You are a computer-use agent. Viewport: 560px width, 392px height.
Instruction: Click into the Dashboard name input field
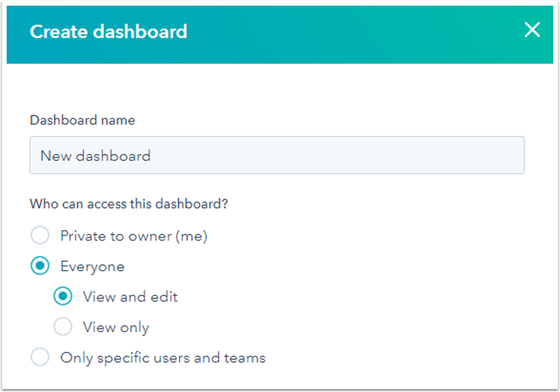pos(276,155)
